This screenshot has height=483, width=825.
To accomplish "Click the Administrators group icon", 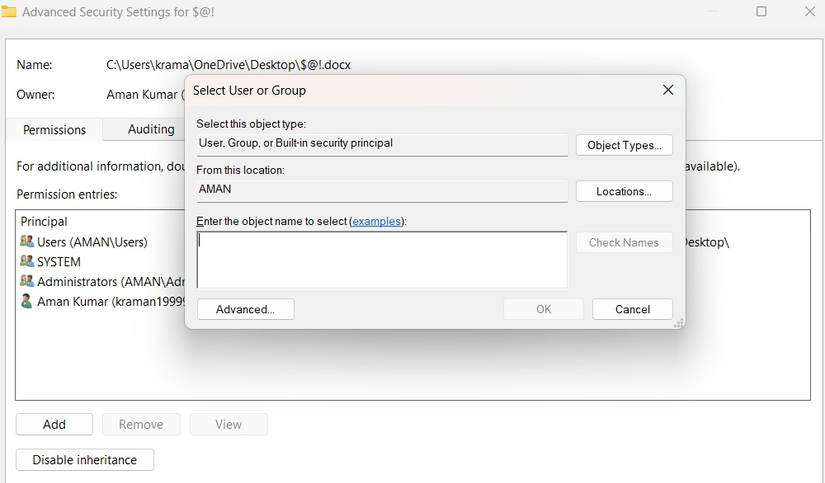I will (x=26, y=282).
